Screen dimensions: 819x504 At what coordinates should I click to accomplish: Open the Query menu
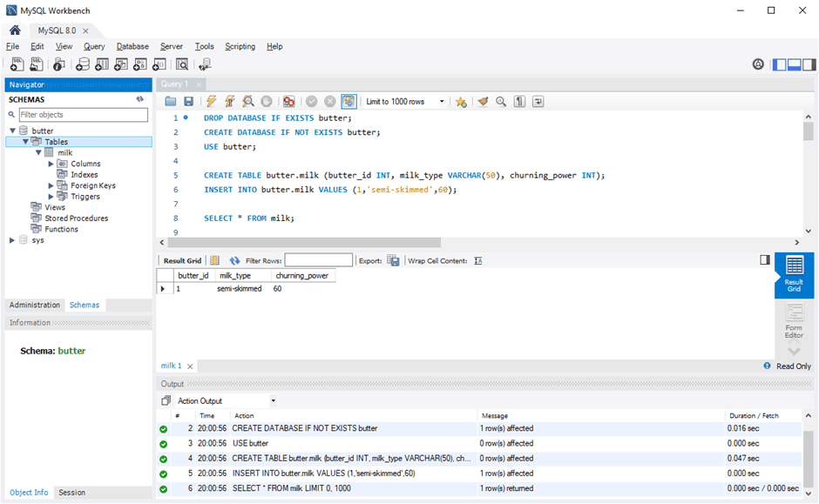tap(93, 46)
